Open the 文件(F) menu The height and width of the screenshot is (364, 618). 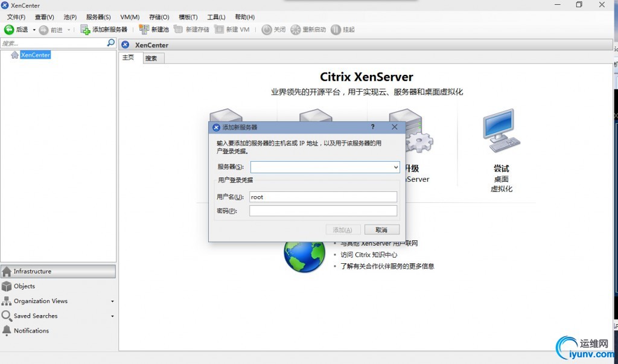pyautogui.click(x=16, y=17)
